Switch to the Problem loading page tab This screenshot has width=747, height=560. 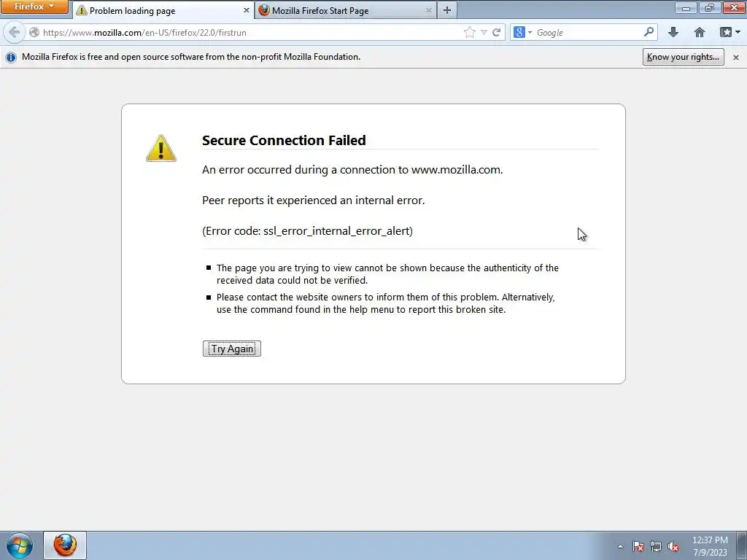tap(163, 10)
